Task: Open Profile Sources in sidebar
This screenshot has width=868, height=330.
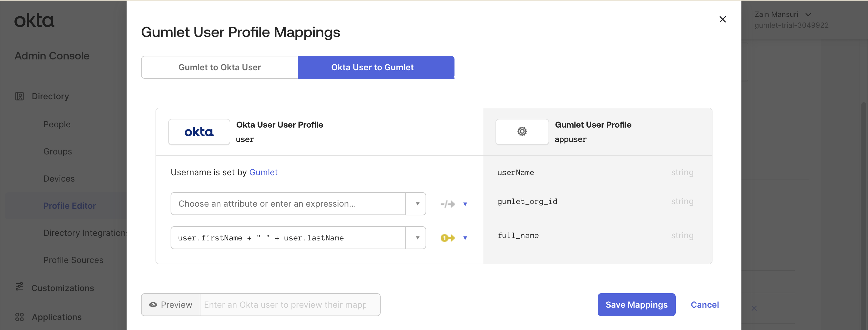Action: [x=73, y=260]
